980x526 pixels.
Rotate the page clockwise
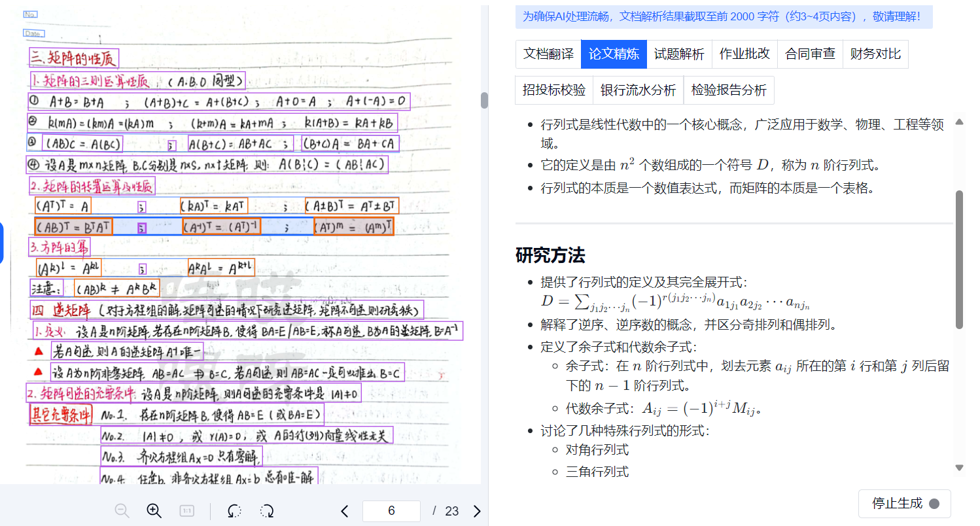click(x=266, y=511)
